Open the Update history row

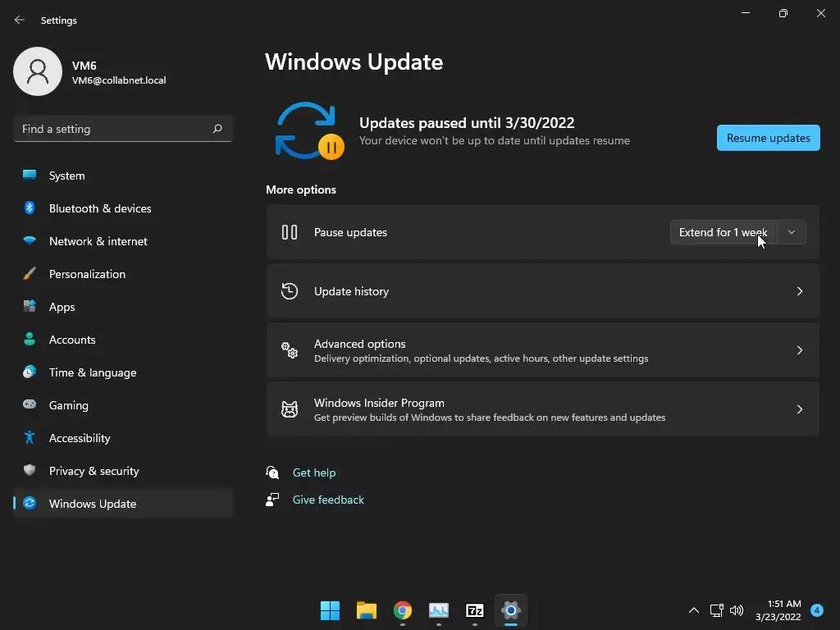point(543,291)
